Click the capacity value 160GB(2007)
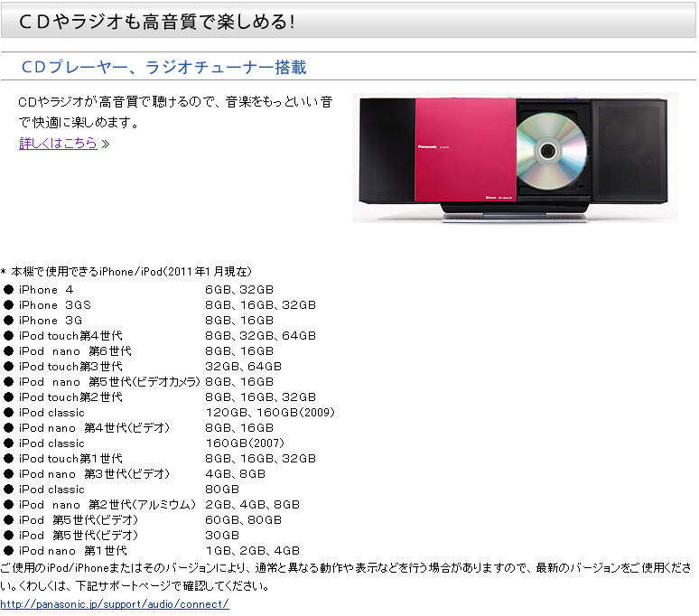The width and height of the screenshot is (699, 616). coord(245,443)
